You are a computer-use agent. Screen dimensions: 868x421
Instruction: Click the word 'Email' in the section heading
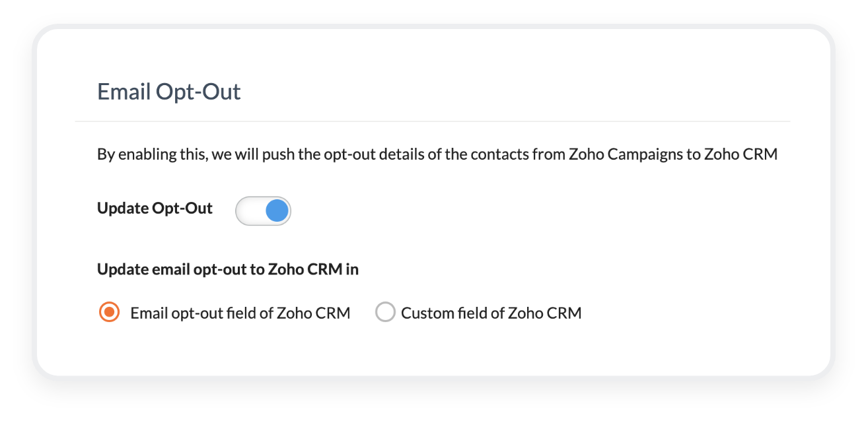(124, 92)
